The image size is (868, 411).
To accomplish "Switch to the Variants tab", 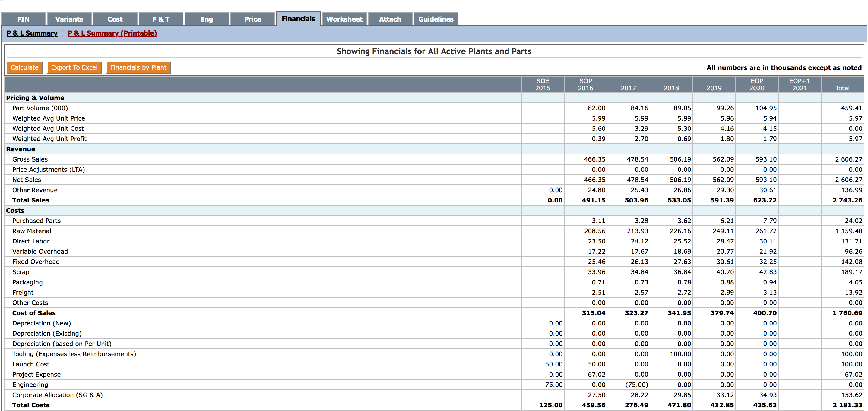I will pos(69,19).
